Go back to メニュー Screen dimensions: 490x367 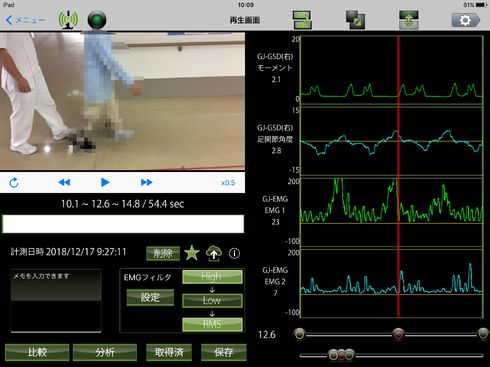25,20
